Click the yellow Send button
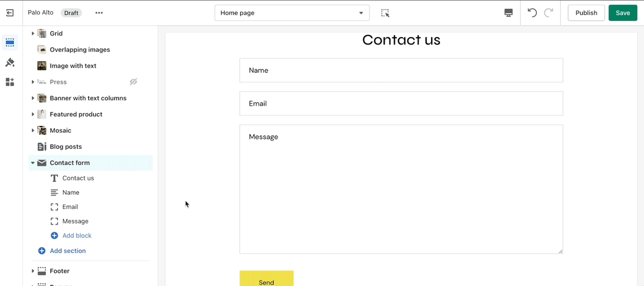 click(266, 280)
